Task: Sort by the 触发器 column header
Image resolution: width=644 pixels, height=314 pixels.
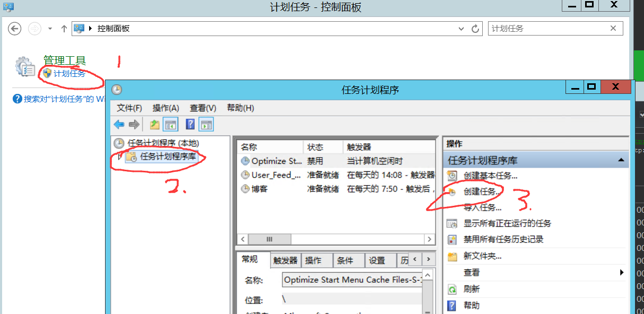Action: [x=389, y=147]
